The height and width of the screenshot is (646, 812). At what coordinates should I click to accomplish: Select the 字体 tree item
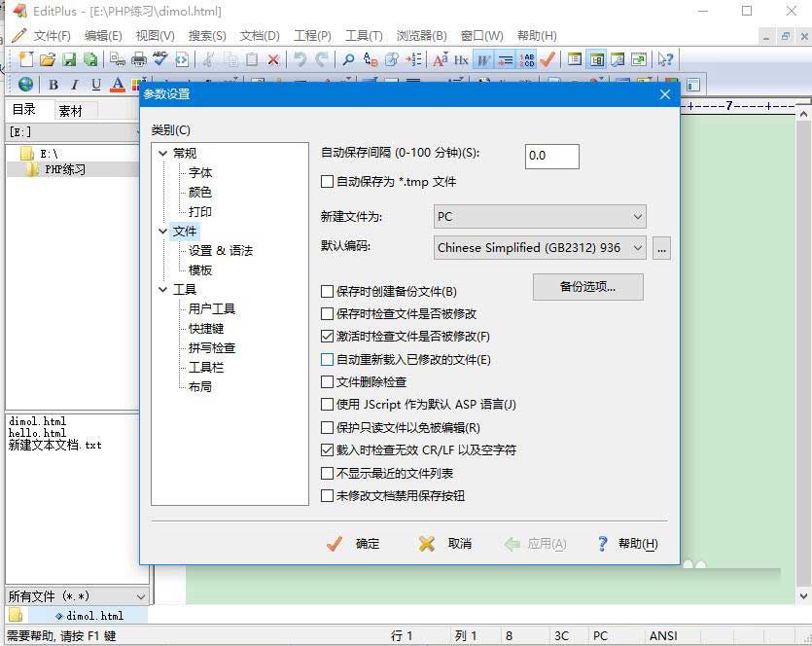(200, 172)
